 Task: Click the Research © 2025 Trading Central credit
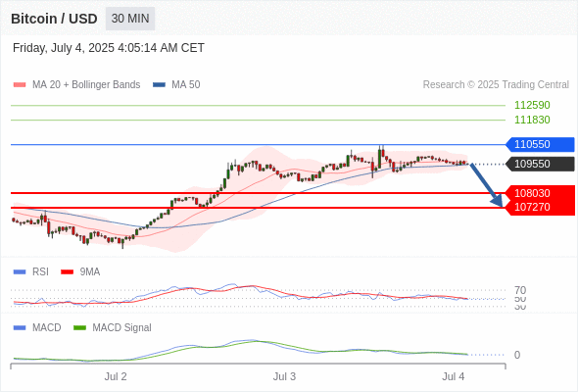496,85
